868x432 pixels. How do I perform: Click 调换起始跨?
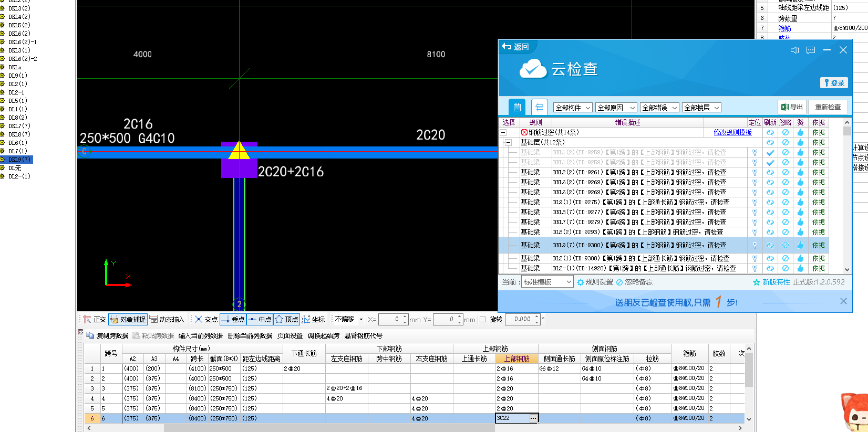(x=324, y=335)
